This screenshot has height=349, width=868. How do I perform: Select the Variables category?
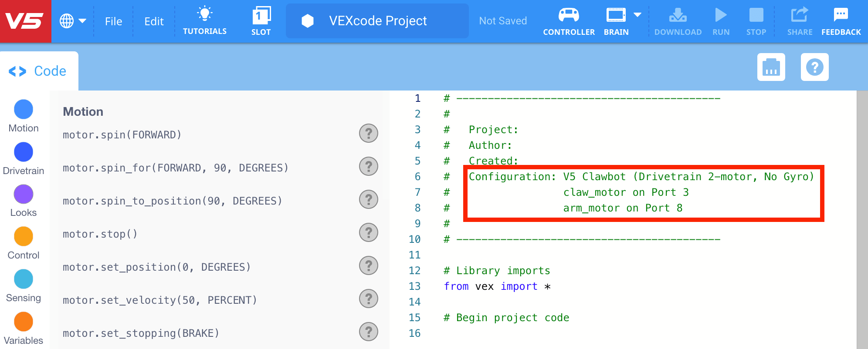24,329
